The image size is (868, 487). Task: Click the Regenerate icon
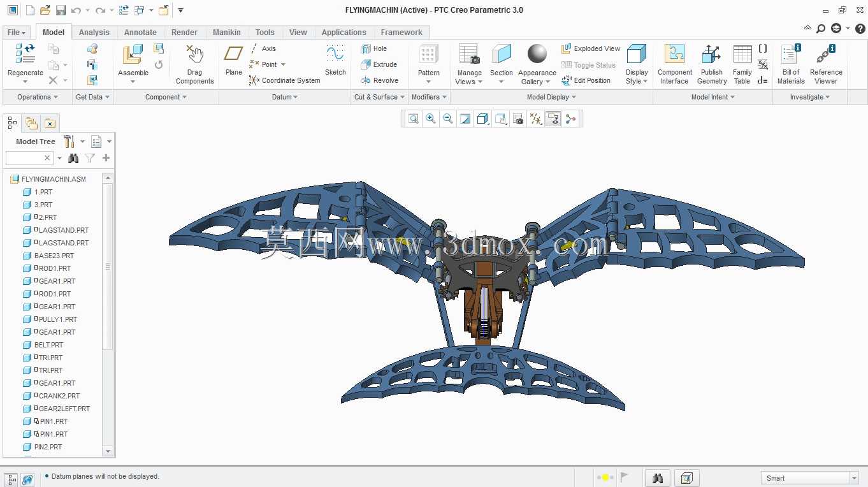[x=25, y=54]
